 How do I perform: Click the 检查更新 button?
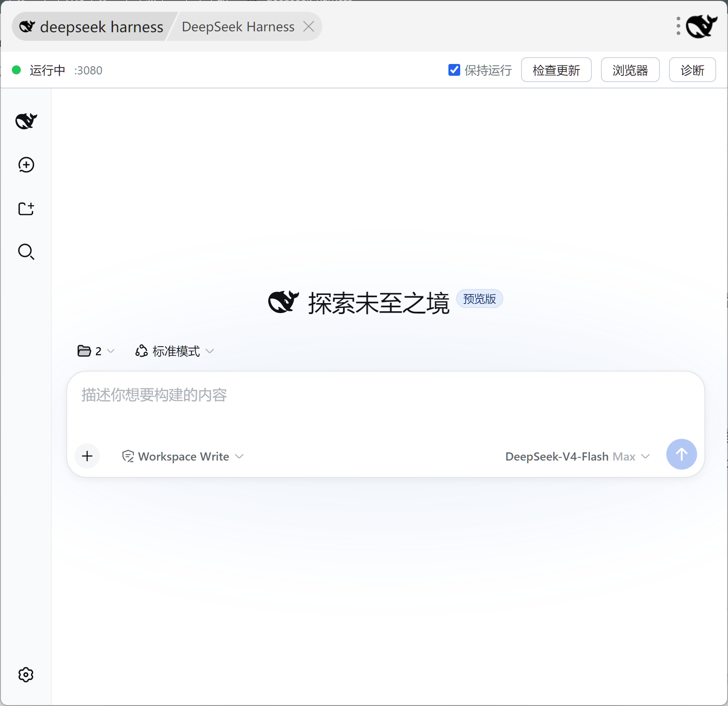pos(556,70)
